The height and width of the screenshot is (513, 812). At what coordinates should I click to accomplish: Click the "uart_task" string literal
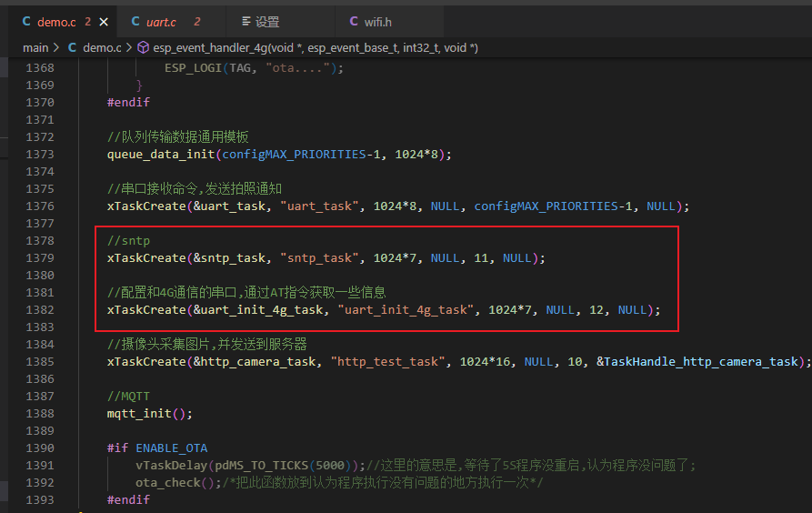click(319, 206)
